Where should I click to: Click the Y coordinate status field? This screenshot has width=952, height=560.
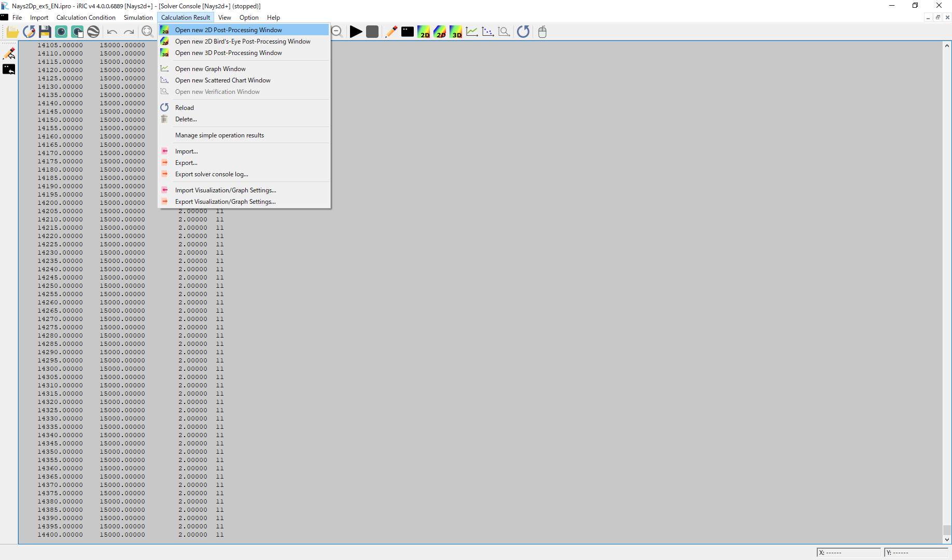pyautogui.click(x=916, y=552)
